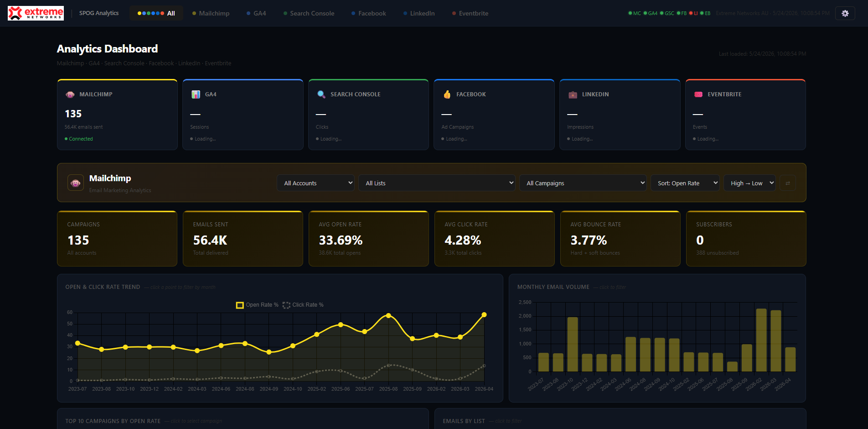Click the 388 unsubscribed text
This screenshot has width=868, height=429.
718,253
